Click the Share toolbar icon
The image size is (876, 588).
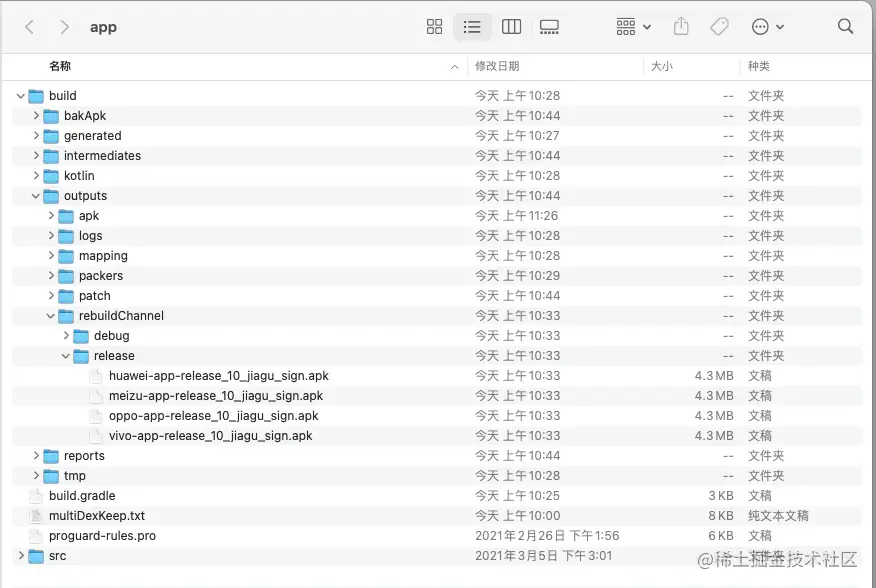[x=681, y=26]
